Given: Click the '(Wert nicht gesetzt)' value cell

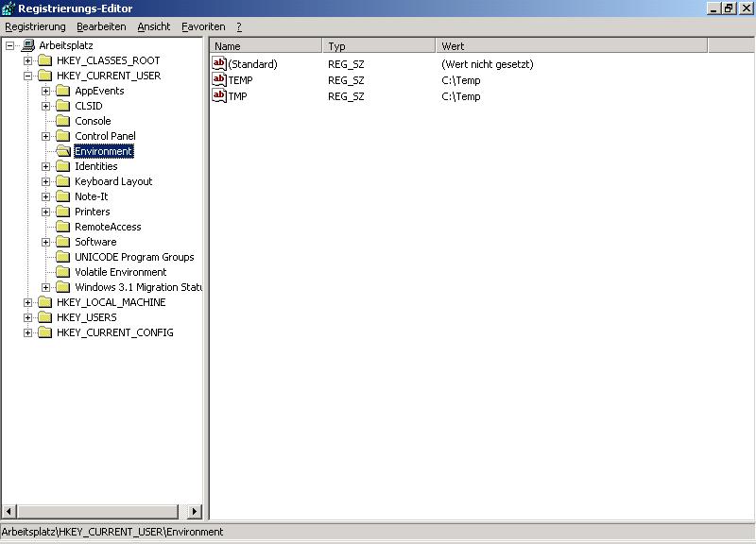Looking at the screenshot, I should point(488,64).
